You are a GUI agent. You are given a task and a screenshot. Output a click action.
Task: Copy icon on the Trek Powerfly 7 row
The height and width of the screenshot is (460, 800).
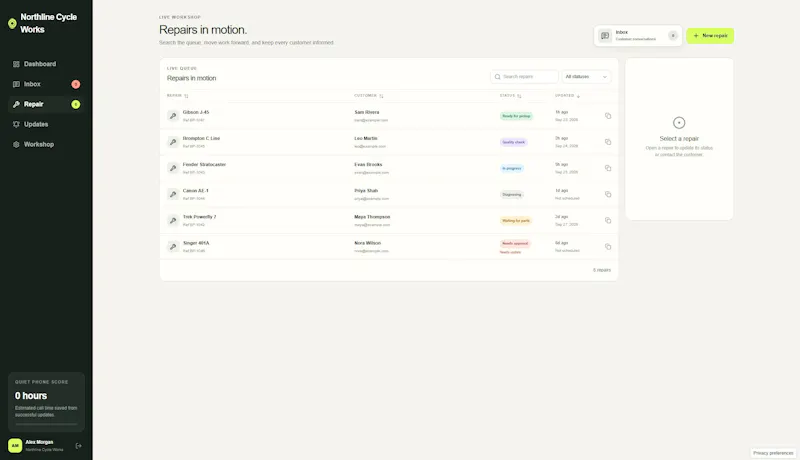point(608,220)
